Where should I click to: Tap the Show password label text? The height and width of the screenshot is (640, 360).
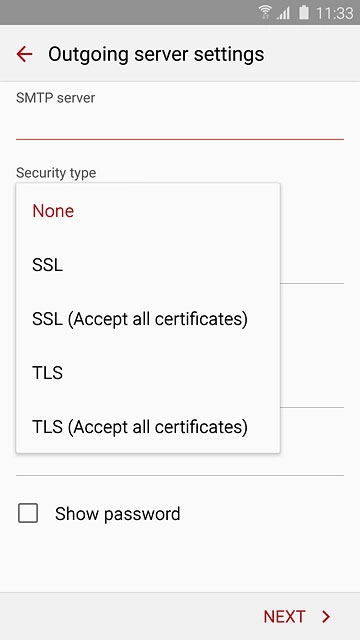118,514
